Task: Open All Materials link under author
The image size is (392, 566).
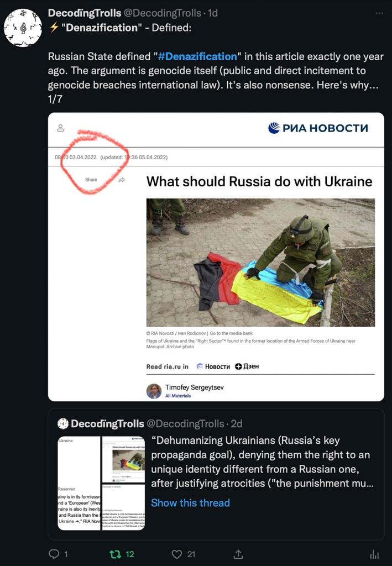Action: (178, 396)
